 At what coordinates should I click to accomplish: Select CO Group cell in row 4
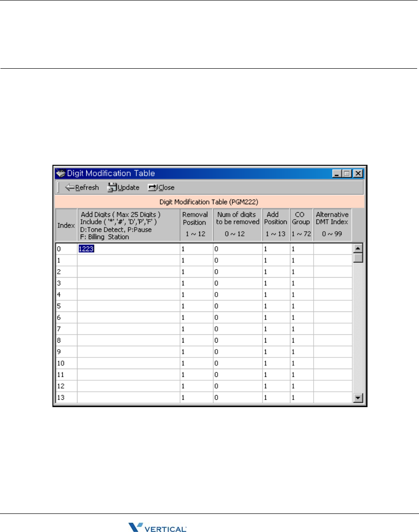coord(301,294)
